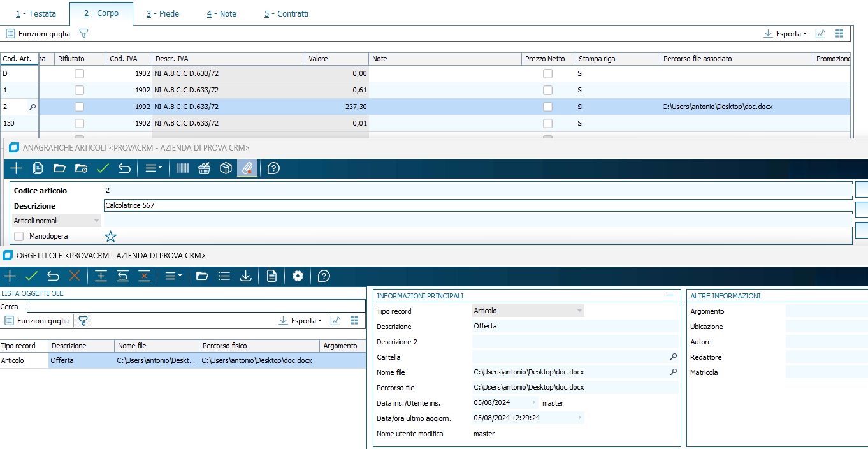
Task: Click Funzioni griglia above the top grid
Action: (38, 34)
